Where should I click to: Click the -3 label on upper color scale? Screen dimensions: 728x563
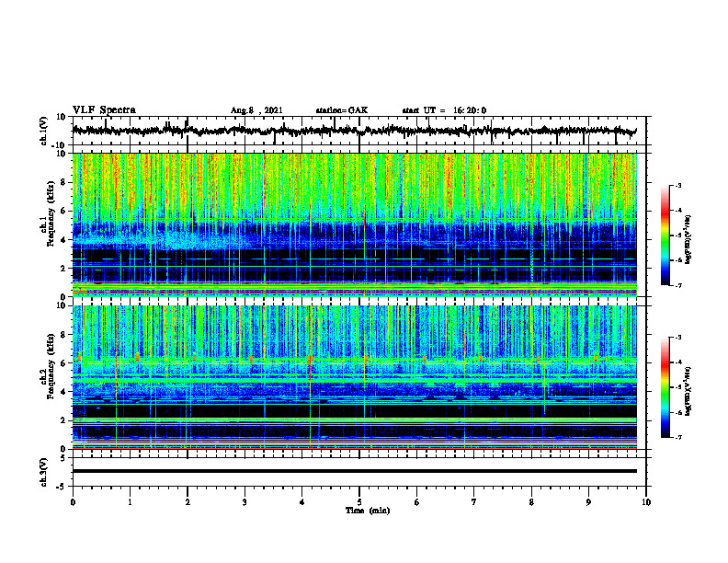[x=677, y=185]
